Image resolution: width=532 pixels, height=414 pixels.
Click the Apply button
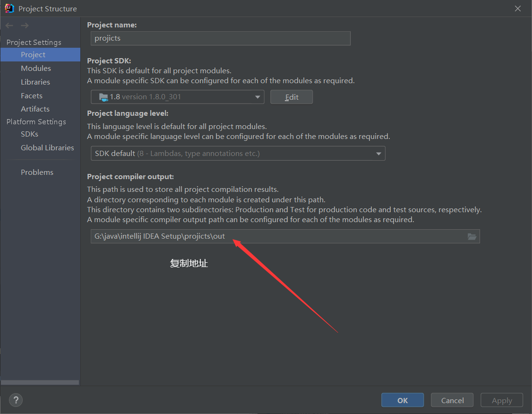(501, 400)
